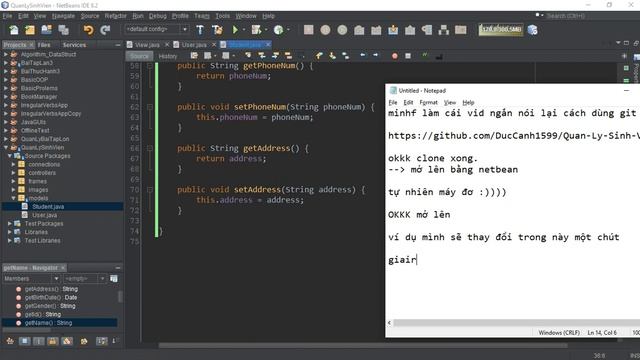Viewport: 640px width, 360px height.
Task: Toggle the fifth Navigator filter button
Action: (67, 341)
